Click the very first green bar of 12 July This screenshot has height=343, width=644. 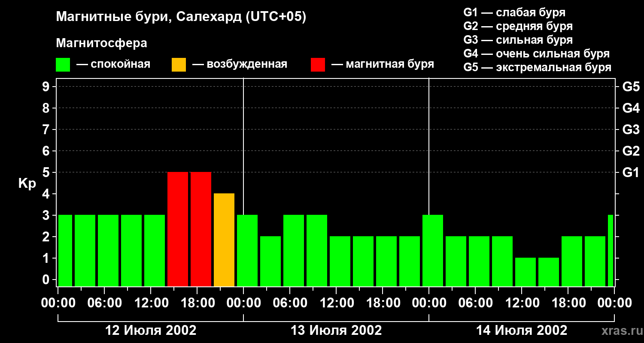click(x=65, y=251)
